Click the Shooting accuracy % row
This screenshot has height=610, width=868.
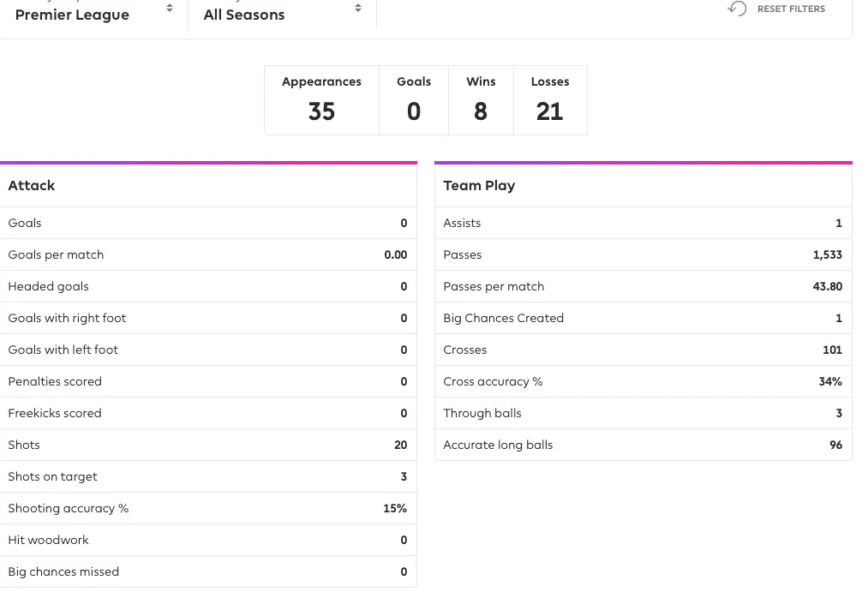point(207,508)
